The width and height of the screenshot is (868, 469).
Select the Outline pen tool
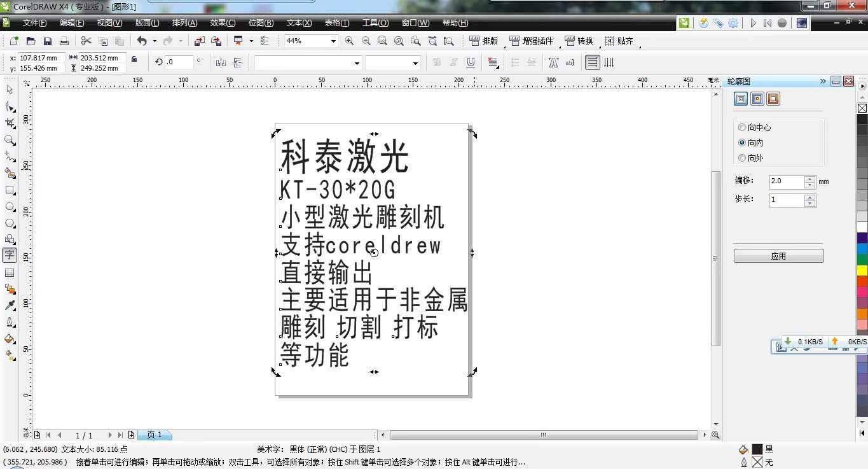coord(10,322)
